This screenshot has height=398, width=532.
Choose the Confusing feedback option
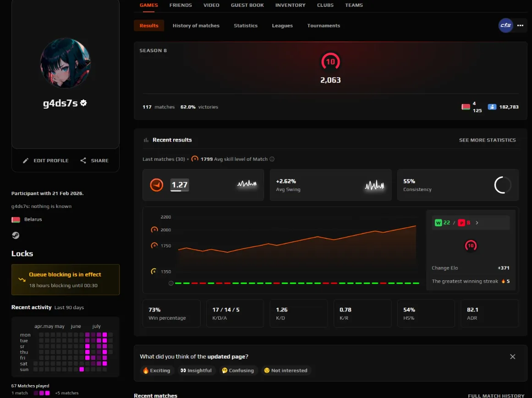coord(238,371)
